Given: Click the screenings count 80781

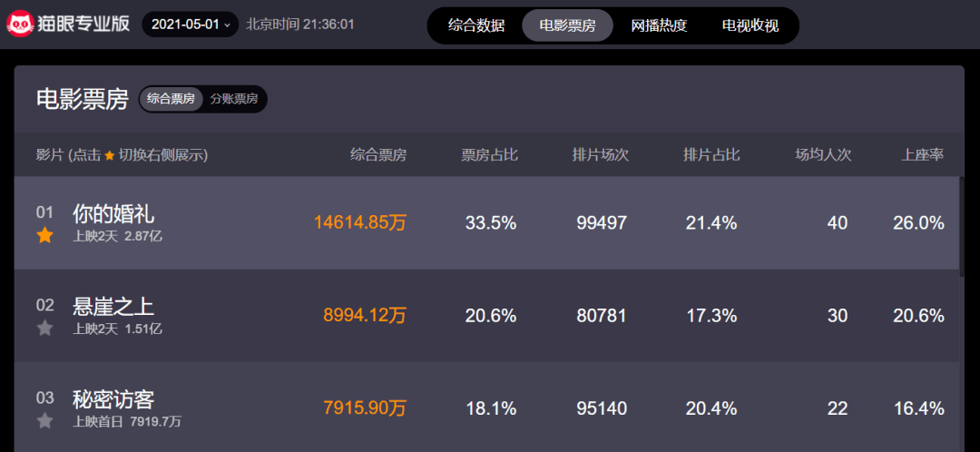Looking at the screenshot, I should pos(602,316).
